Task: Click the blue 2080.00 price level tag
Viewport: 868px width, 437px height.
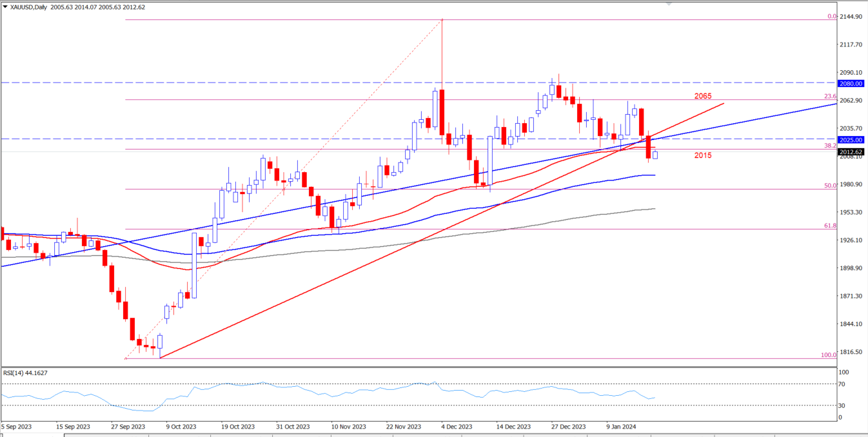Action: pyautogui.click(x=852, y=83)
